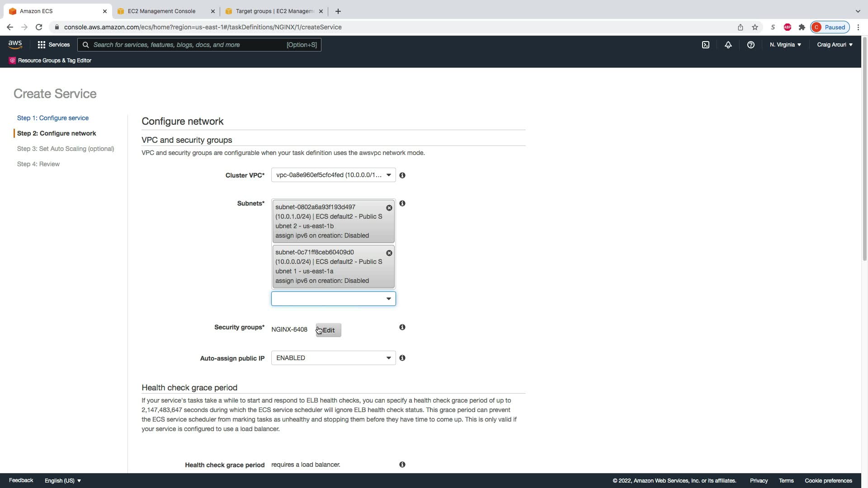This screenshot has height=488, width=868.
Task: Click the AWS logo home icon
Action: (15, 44)
